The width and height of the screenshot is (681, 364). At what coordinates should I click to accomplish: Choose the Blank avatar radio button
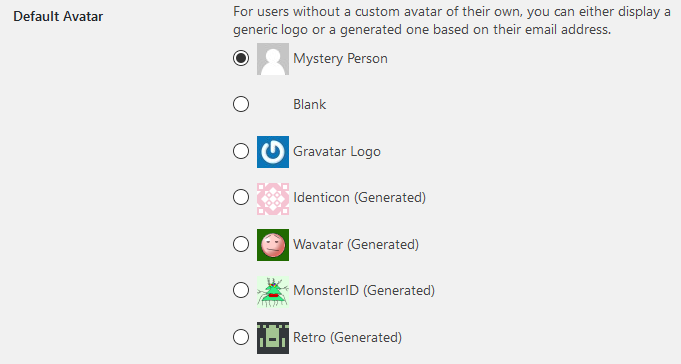[x=241, y=104]
